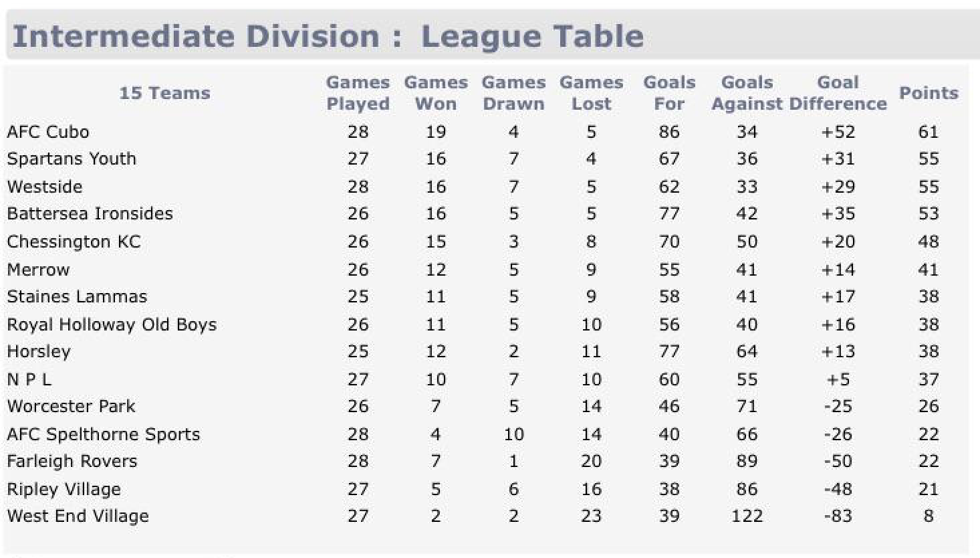Click the Horsley team name
This screenshot has width=980, height=558.
click(x=39, y=351)
